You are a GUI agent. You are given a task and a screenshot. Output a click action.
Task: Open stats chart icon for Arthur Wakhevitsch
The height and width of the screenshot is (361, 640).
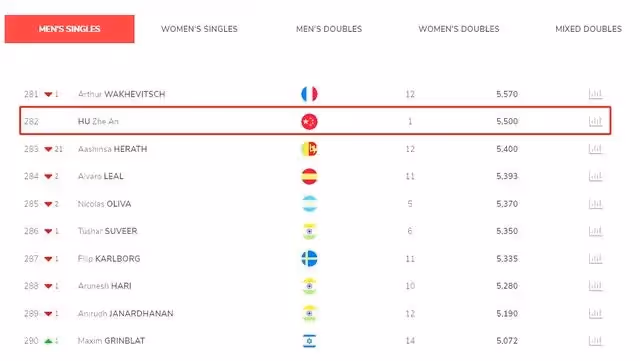click(595, 94)
